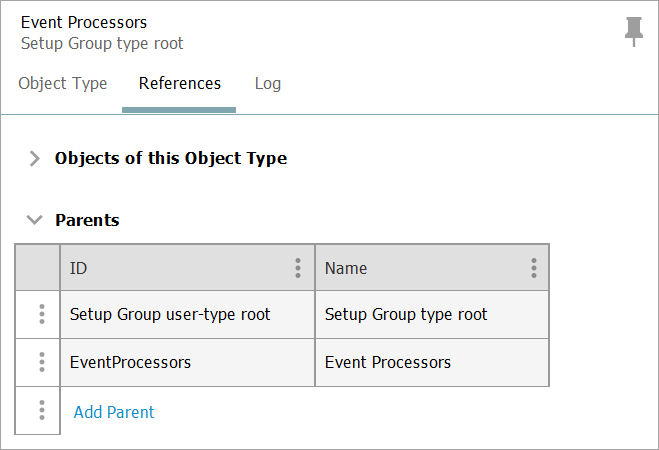
Task: Expand Objects of this Object Type section
Action: [35, 158]
